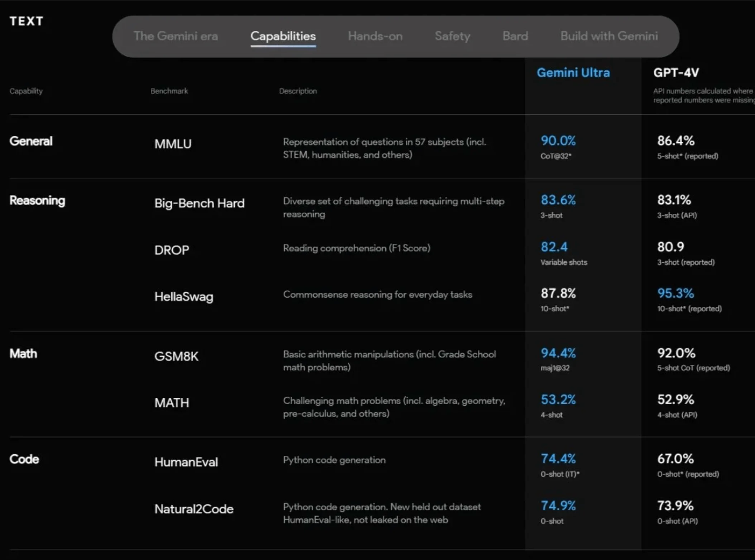Screen dimensions: 755x560
Task: Click the TEXT section heading
Action: [27, 21]
